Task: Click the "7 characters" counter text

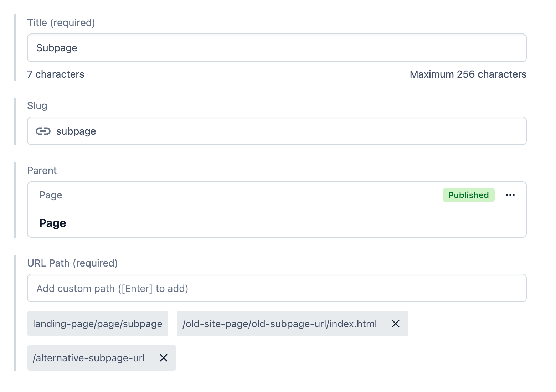Action: [x=56, y=74]
